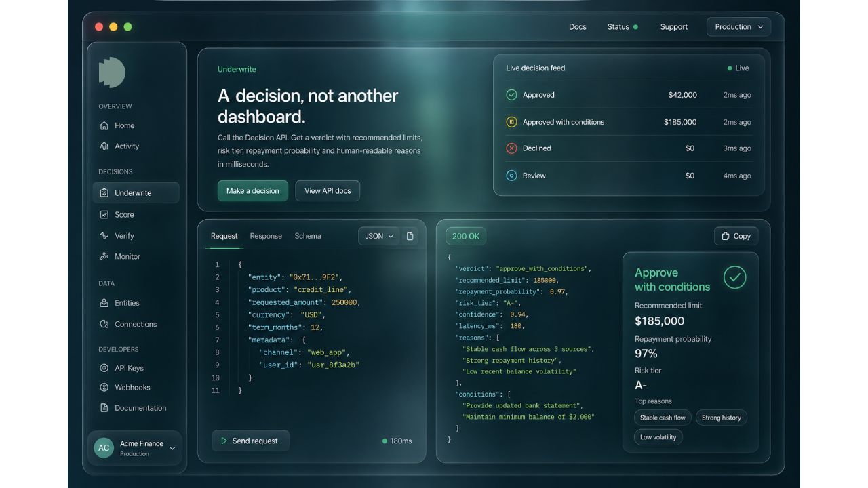Click the "requested_amount" line in request code

pyautogui.click(x=304, y=302)
